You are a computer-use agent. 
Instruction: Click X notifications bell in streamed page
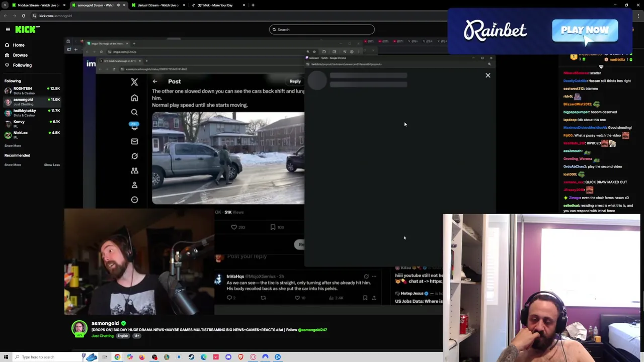tap(134, 127)
